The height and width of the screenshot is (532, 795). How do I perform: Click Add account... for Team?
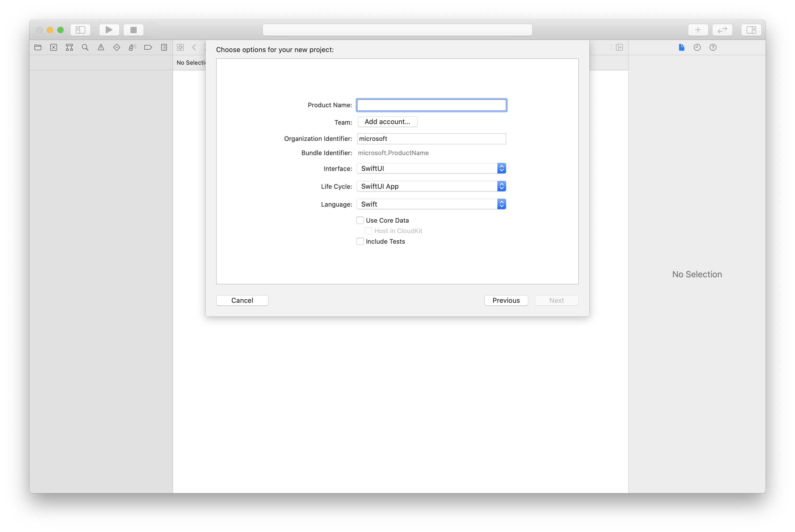pyautogui.click(x=386, y=121)
